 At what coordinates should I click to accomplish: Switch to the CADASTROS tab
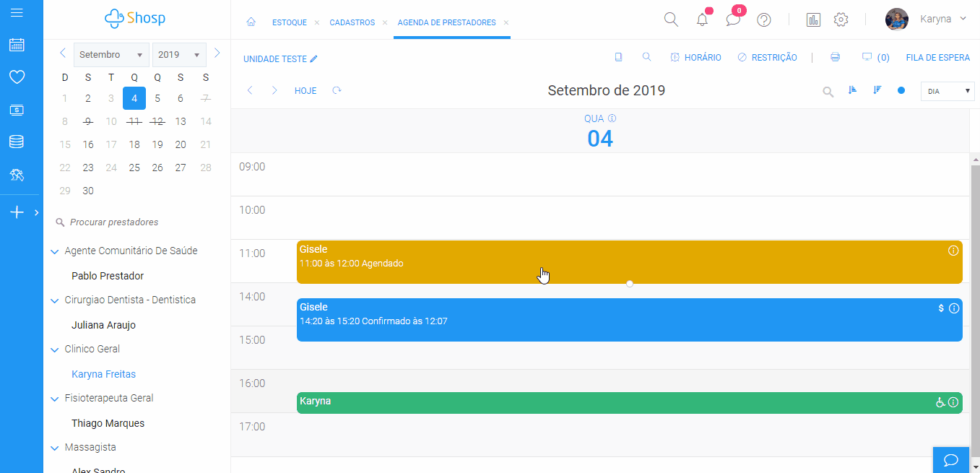[352, 23]
